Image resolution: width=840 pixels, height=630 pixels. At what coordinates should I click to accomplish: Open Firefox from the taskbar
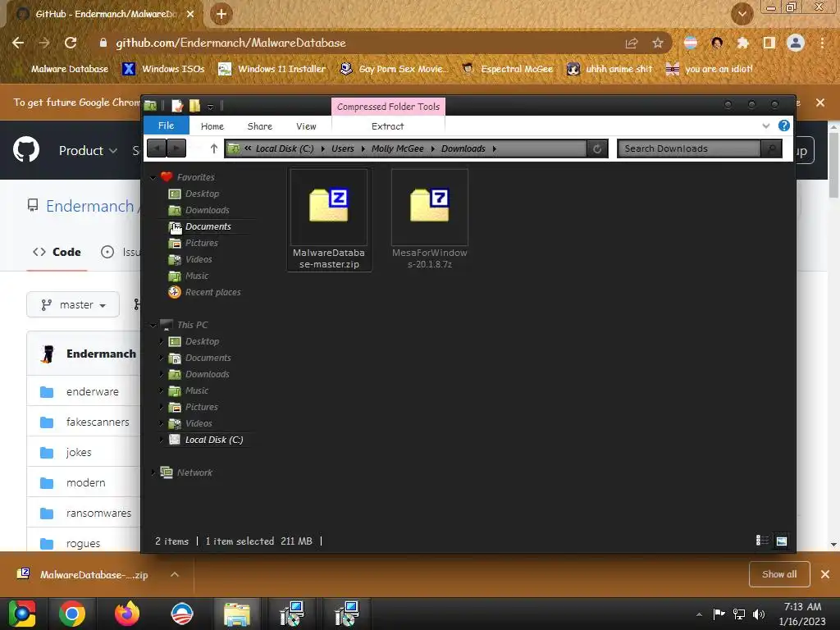127,614
